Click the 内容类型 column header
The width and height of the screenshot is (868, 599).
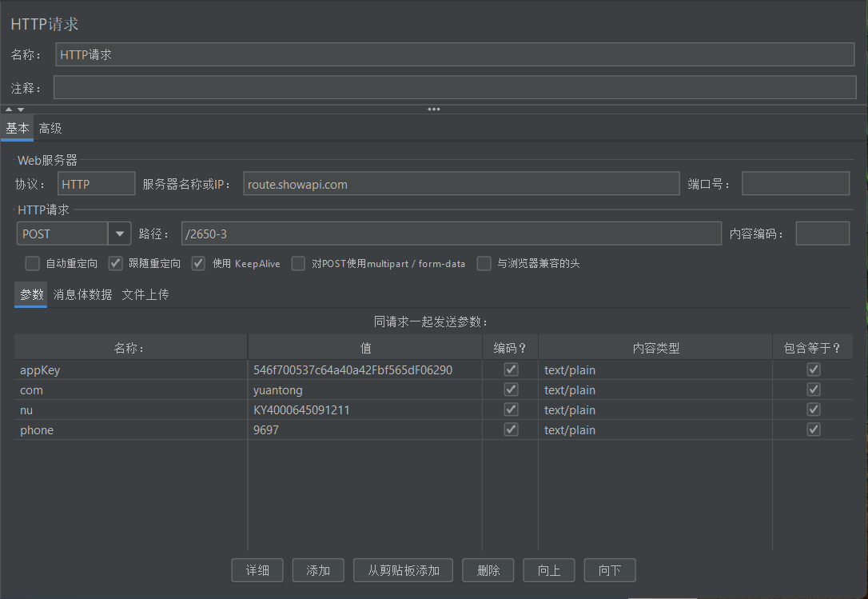(x=655, y=347)
